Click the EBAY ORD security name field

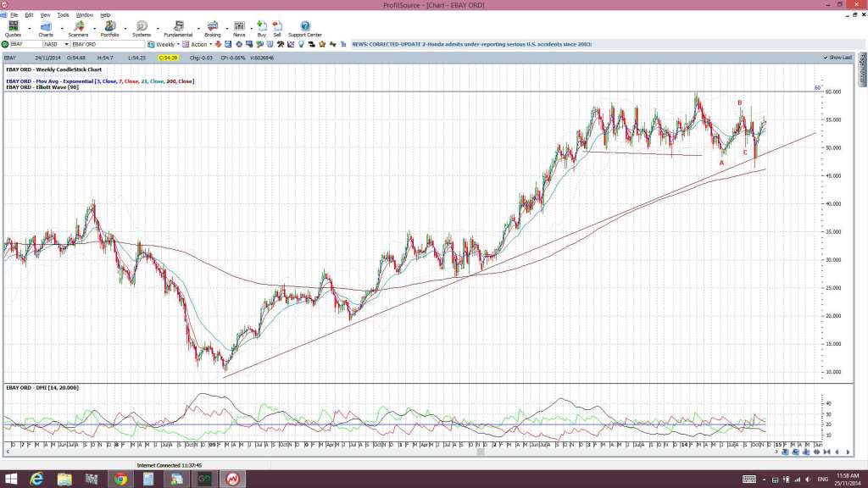coord(108,44)
